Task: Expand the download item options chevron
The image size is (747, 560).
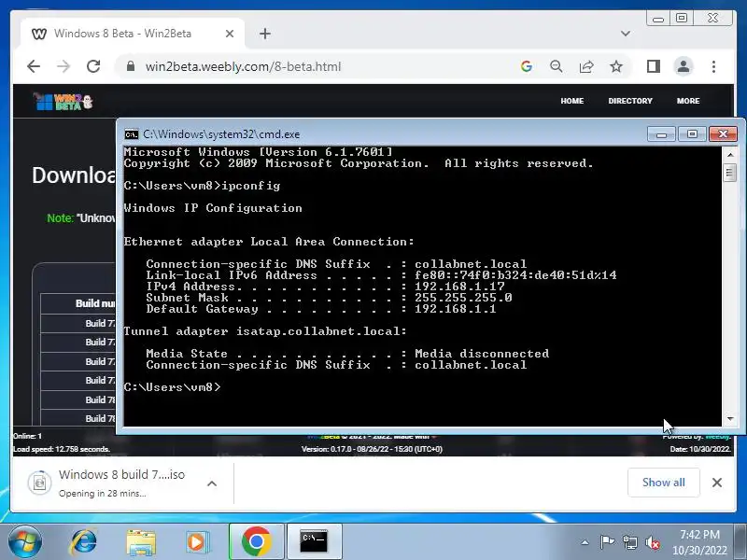Action: (x=212, y=483)
